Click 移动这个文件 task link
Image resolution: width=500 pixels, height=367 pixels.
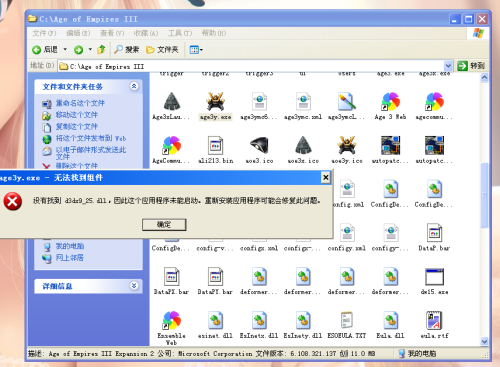(77, 115)
